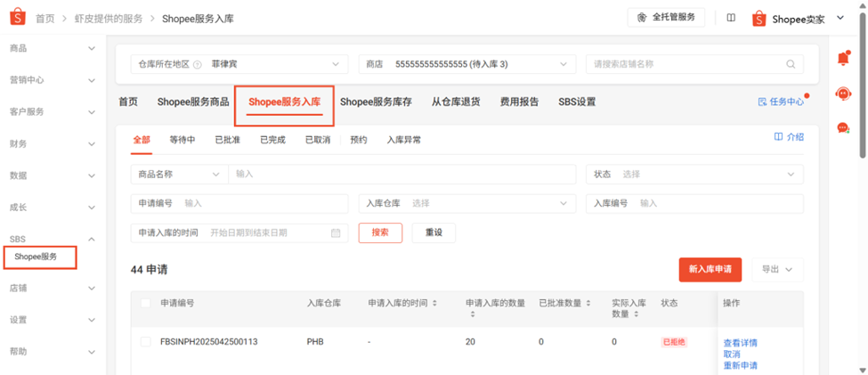Sort by 已批准数量 column arrows
This screenshot has height=375, width=868.
[588, 304]
